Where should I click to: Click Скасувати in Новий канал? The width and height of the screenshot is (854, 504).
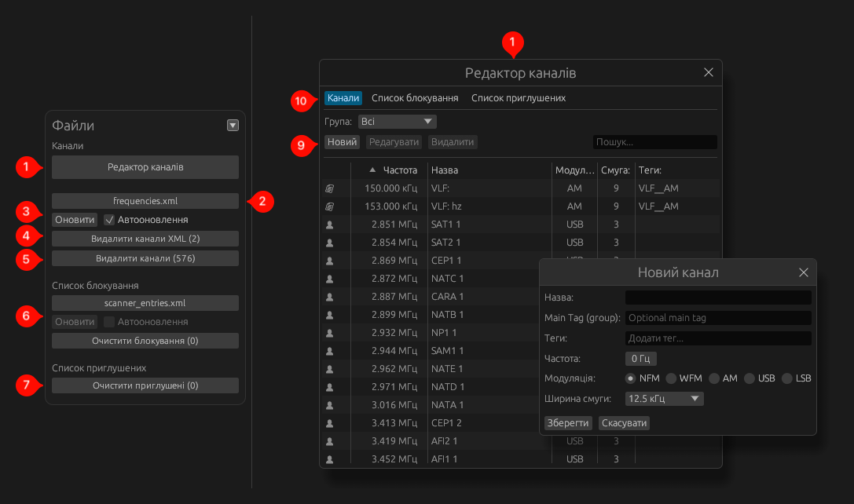tap(624, 423)
